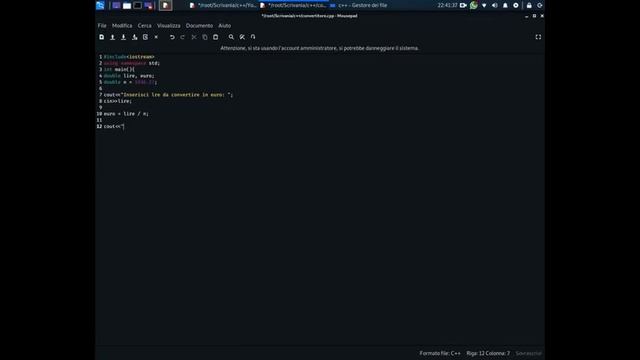This screenshot has height=360, width=640.
Task: Open the Cerca menu
Action: [x=144, y=26]
